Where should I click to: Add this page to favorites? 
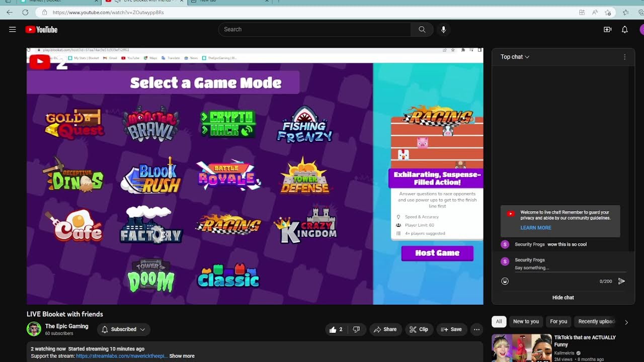point(608,12)
